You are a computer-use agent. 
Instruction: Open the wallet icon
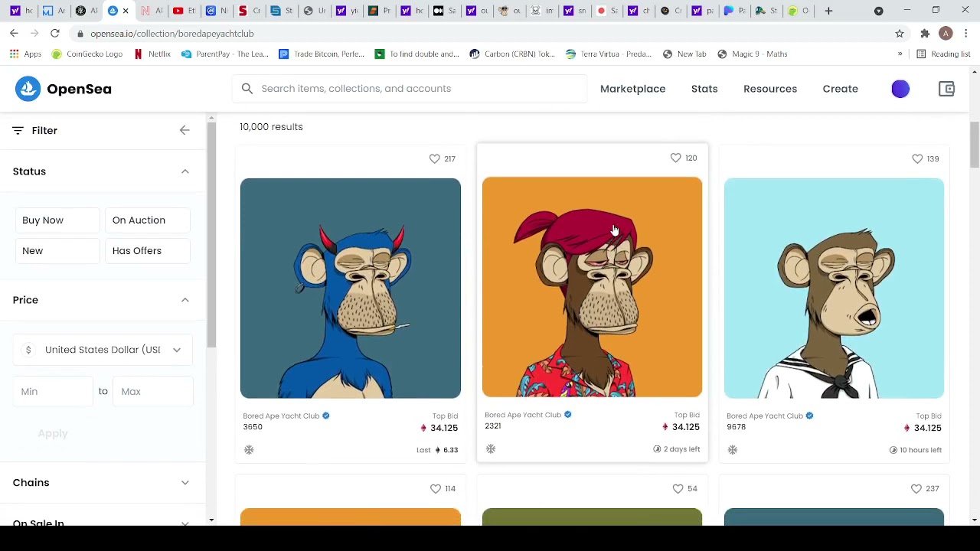point(946,89)
